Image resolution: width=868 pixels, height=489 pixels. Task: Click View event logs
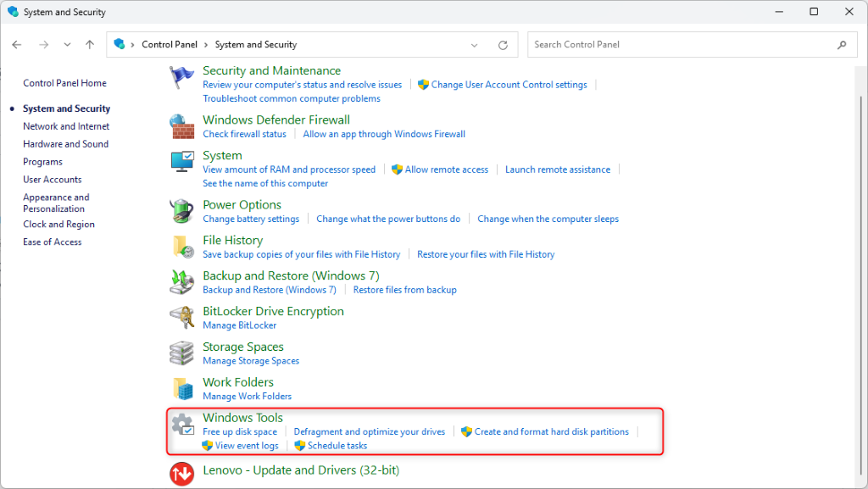pos(247,445)
